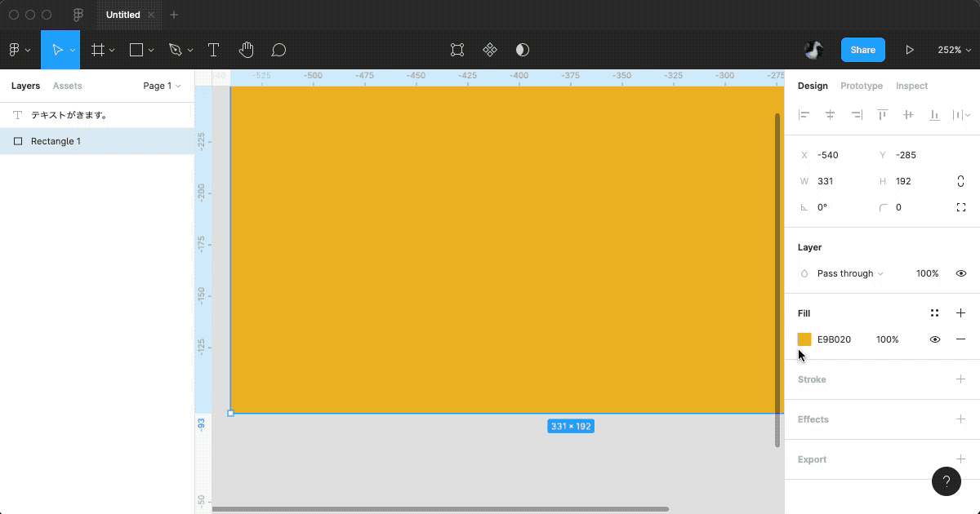
Task: Click the blue Share button
Action: click(862, 50)
